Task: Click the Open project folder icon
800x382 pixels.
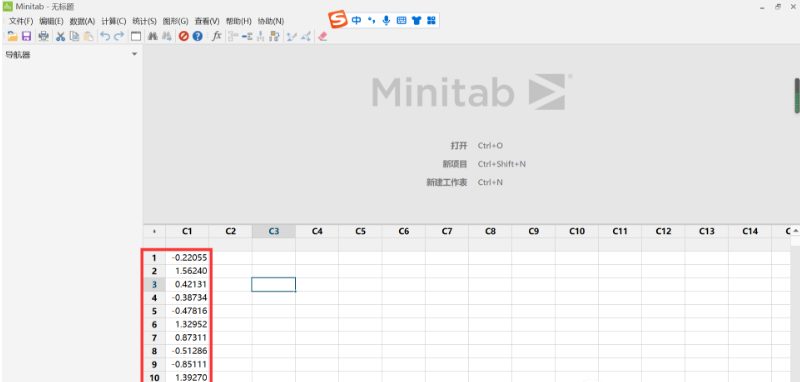Action: (12, 36)
